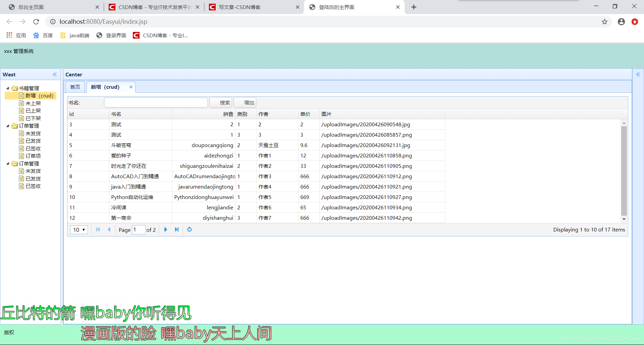Viewport: 644px width, 345px height.
Task: Select 订单项 in the tree
Action: click(x=33, y=156)
